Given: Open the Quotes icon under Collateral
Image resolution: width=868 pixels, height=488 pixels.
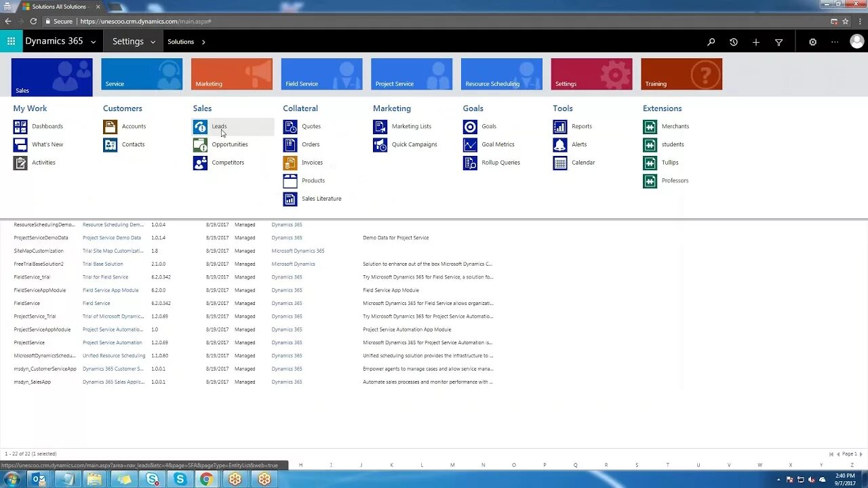Looking at the screenshot, I should tap(290, 127).
